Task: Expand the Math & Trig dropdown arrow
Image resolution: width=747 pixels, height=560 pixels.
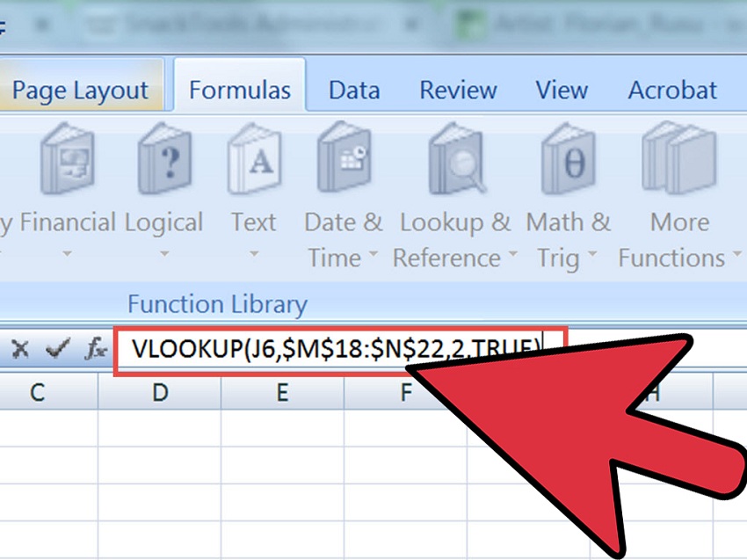Action: (592, 253)
